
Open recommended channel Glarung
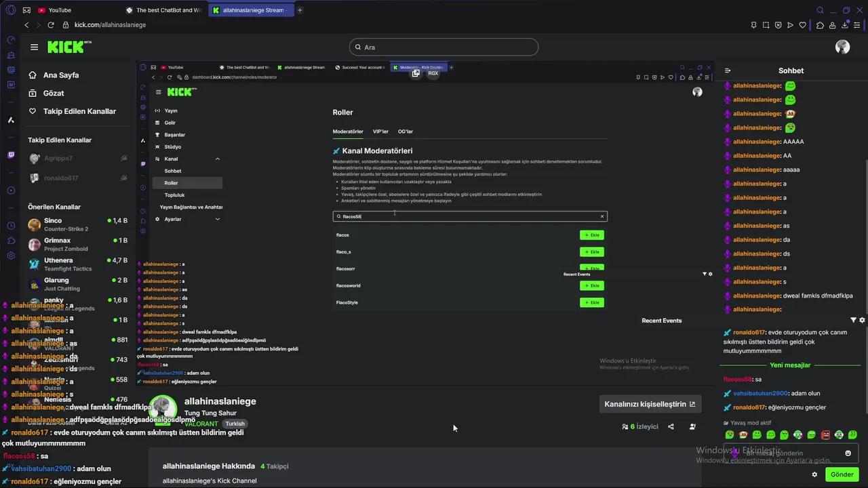pyautogui.click(x=78, y=284)
